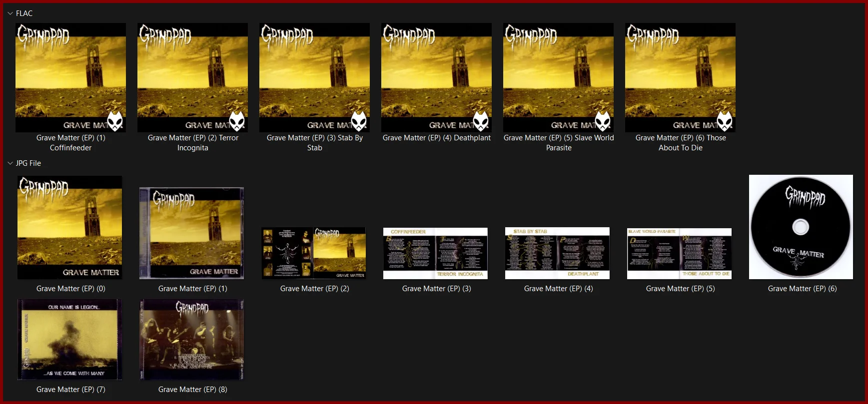Viewport: 868px width, 404px height.
Task: Click the JPG file name 'Grave Matter (EP) (7)'
Action: [71, 390]
